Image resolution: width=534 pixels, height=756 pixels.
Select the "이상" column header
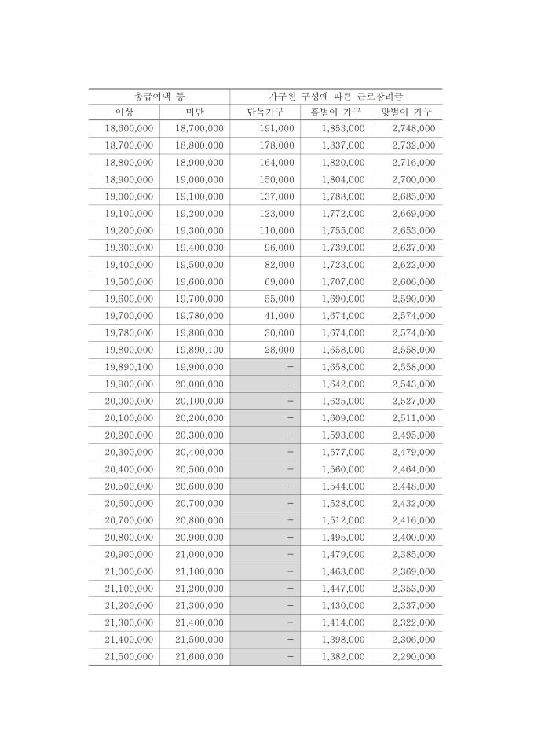tap(124, 112)
